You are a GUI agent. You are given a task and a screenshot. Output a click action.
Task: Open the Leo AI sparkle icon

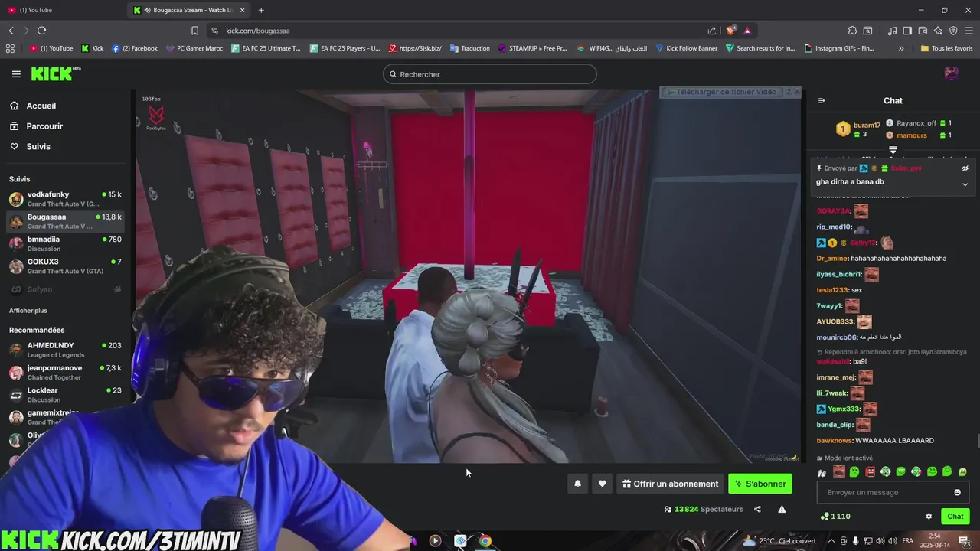(x=938, y=31)
